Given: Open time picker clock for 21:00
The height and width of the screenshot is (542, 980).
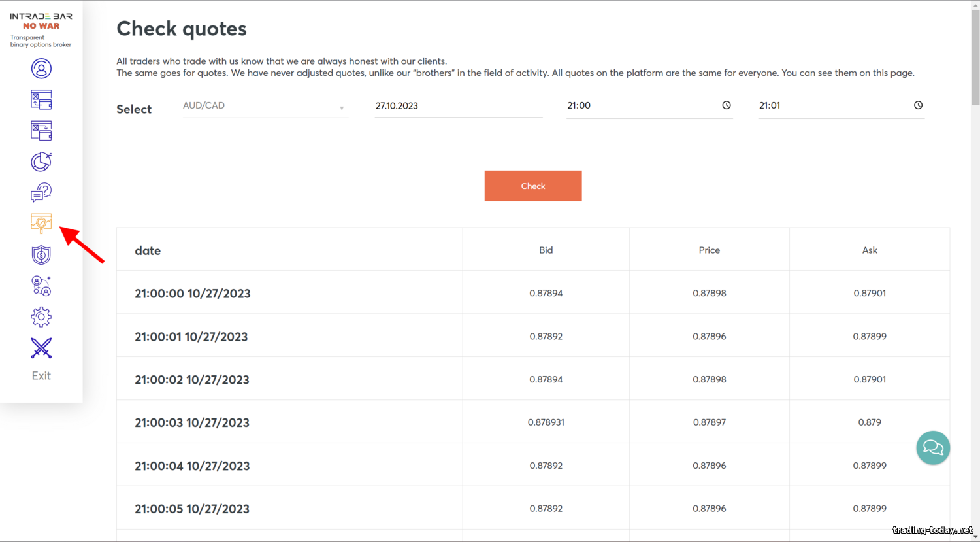Looking at the screenshot, I should (x=726, y=105).
